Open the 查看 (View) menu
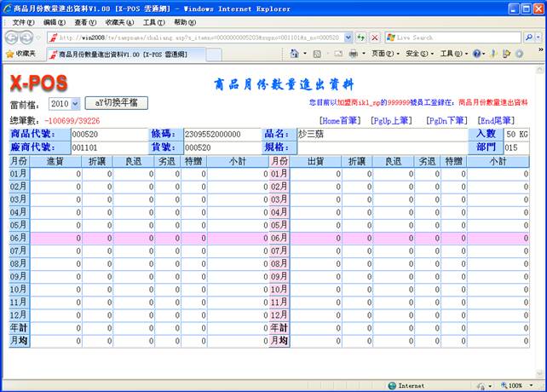Screen dimensions: 547x392 coord(85,22)
